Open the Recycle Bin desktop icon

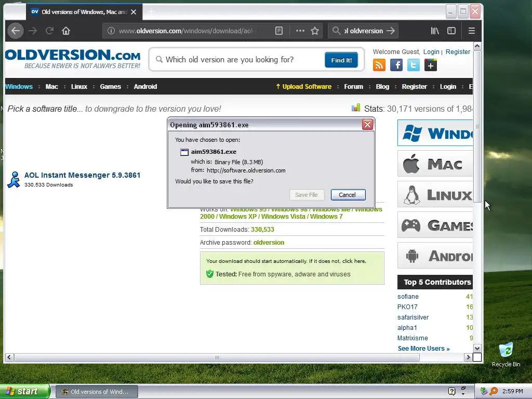point(506,354)
